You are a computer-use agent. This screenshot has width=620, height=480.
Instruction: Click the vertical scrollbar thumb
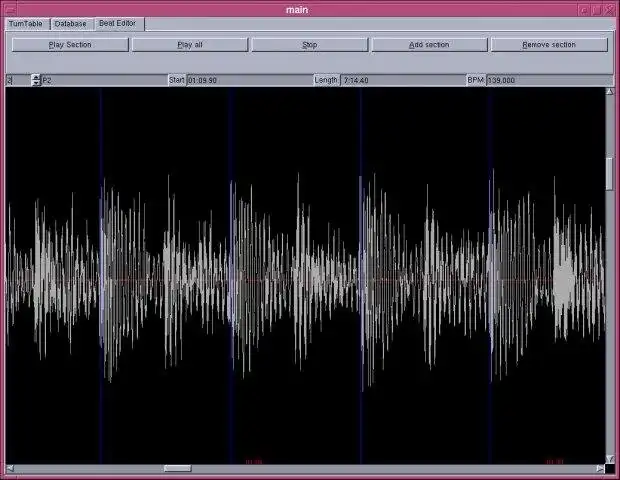click(610, 174)
